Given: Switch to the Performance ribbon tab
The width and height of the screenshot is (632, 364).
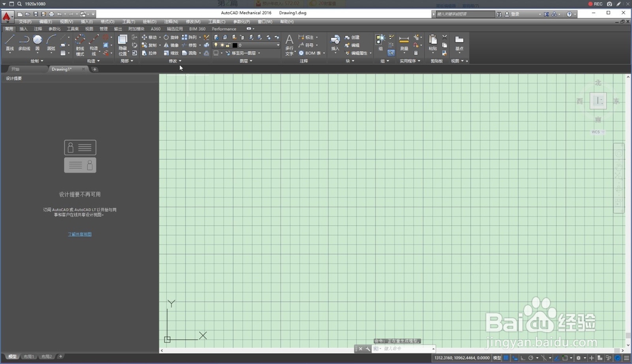Looking at the screenshot, I should click(224, 28).
